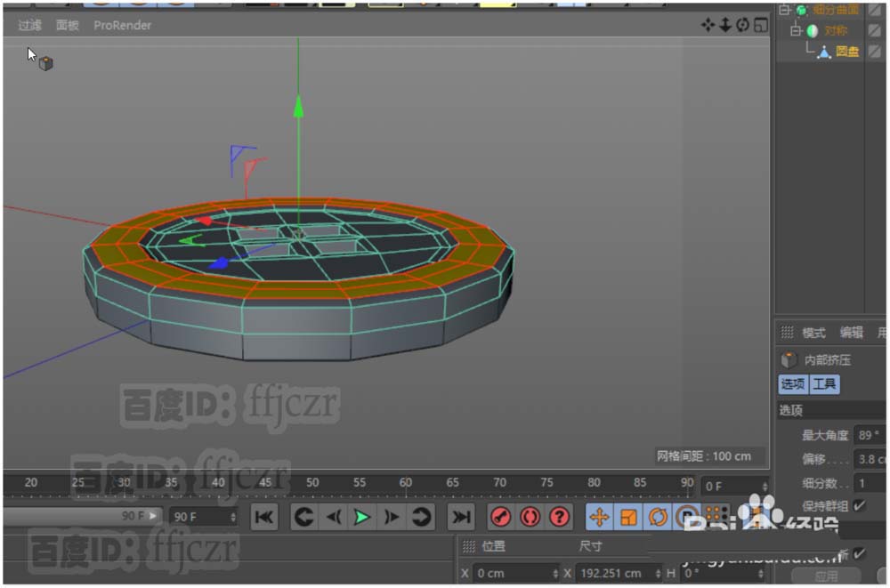
Task: Jump to the end of the timeline
Action: pos(460,517)
